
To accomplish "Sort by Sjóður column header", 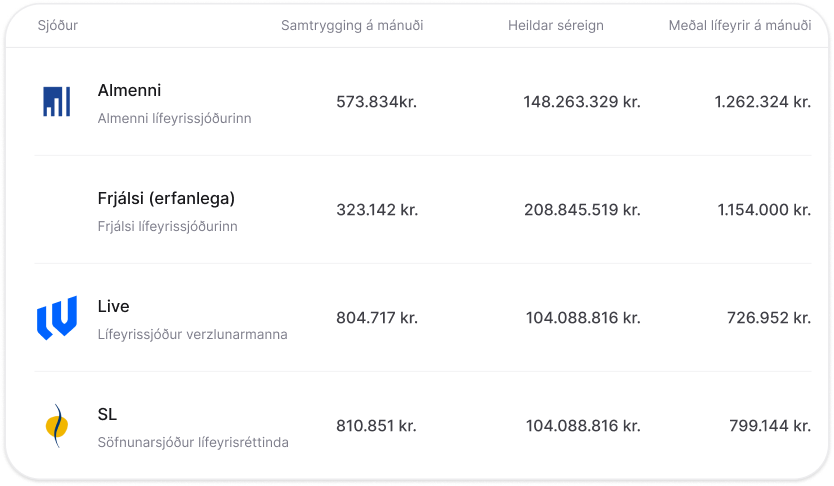I will [57, 25].
